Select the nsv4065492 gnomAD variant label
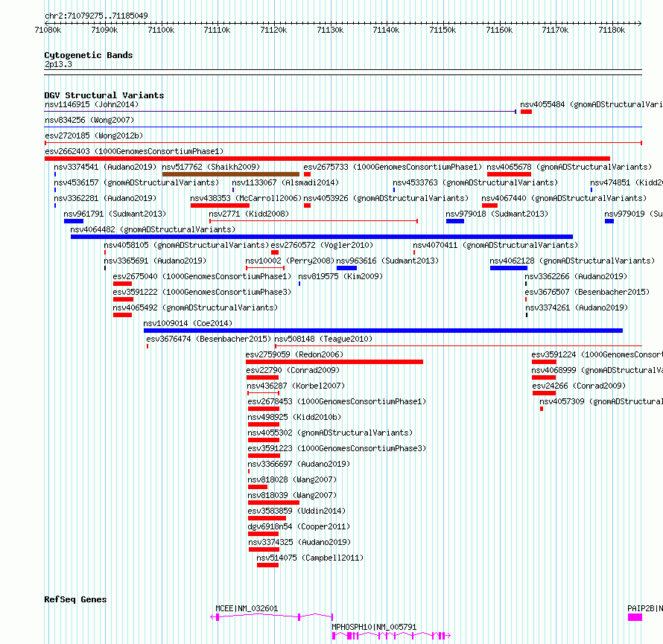Image resolution: width=663 pixels, height=644 pixels. coord(195,307)
